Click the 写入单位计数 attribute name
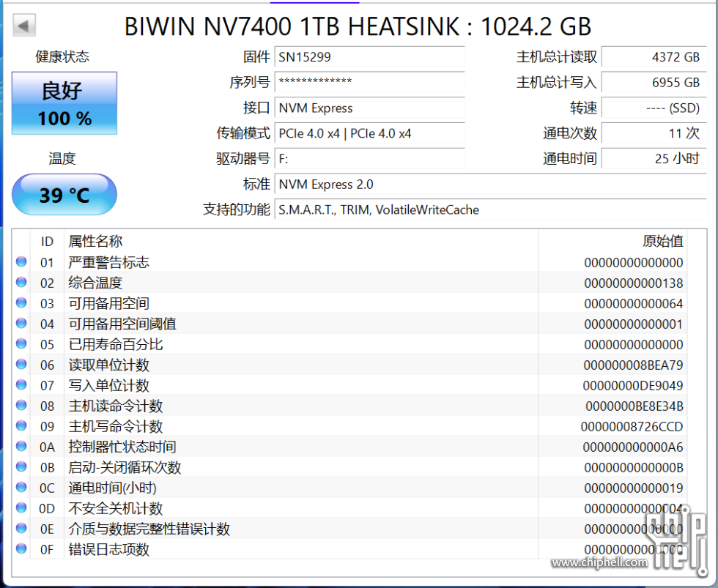718x588 pixels. point(109,385)
